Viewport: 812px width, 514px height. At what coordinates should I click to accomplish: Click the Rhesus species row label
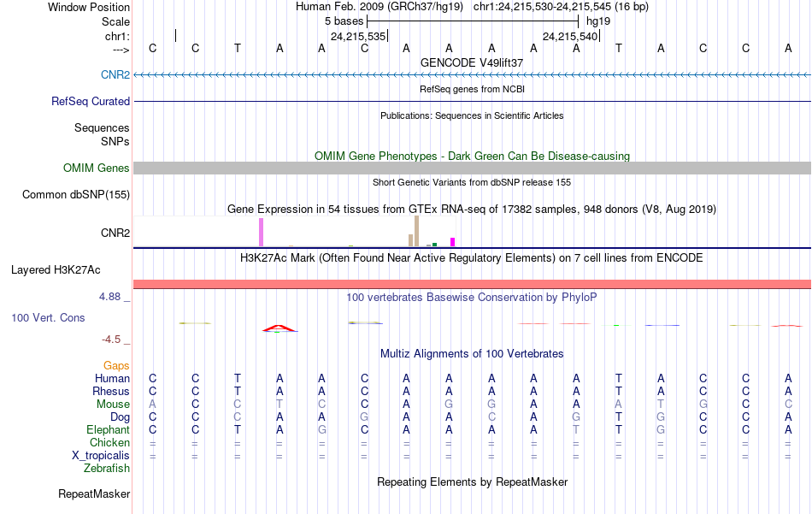[x=111, y=391]
